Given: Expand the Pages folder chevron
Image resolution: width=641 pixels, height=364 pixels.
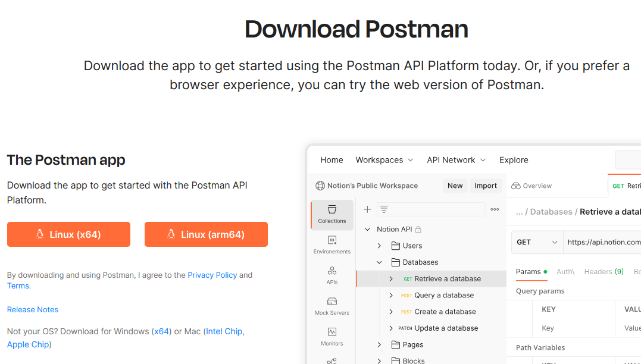Looking at the screenshot, I should pyautogui.click(x=379, y=344).
